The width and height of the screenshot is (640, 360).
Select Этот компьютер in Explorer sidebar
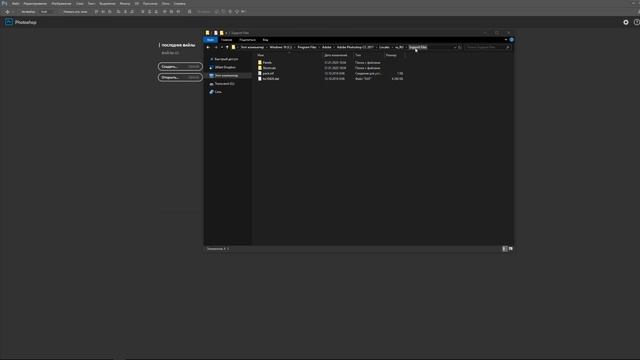pyautogui.click(x=227, y=76)
